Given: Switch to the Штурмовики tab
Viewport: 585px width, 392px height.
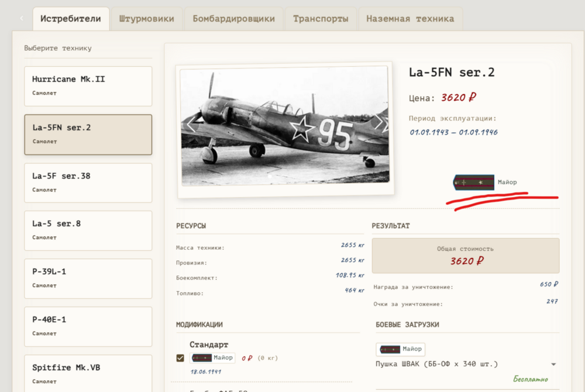Looking at the screenshot, I should coord(146,19).
